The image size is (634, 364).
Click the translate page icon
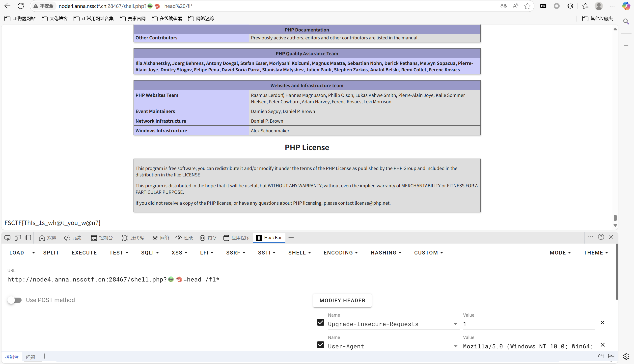pyautogui.click(x=503, y=6)
